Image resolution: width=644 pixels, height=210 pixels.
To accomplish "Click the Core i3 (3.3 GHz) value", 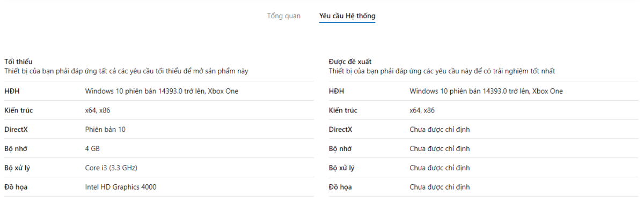I will (x=111, y=168).
